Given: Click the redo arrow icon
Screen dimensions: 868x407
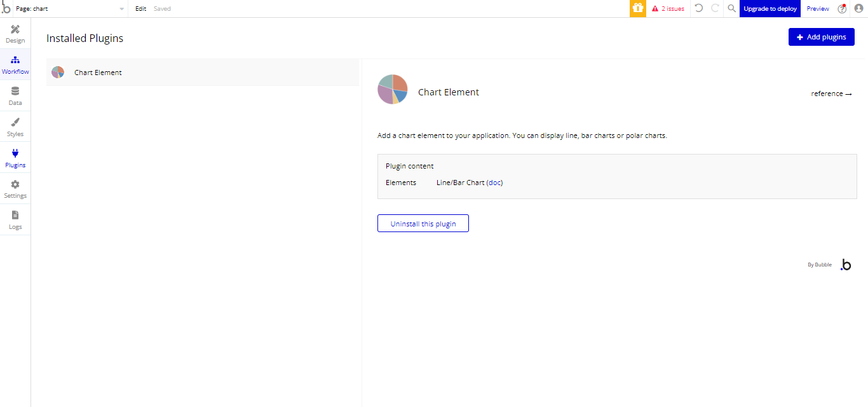Looking at the screenshot, I should pos(715,8).
